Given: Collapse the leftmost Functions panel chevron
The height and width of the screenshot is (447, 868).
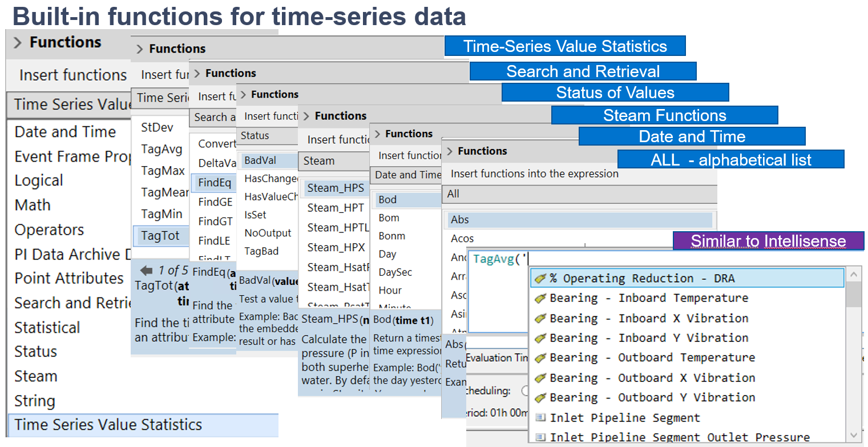Looking at the screenshot, I should click(x=17, y=43).
